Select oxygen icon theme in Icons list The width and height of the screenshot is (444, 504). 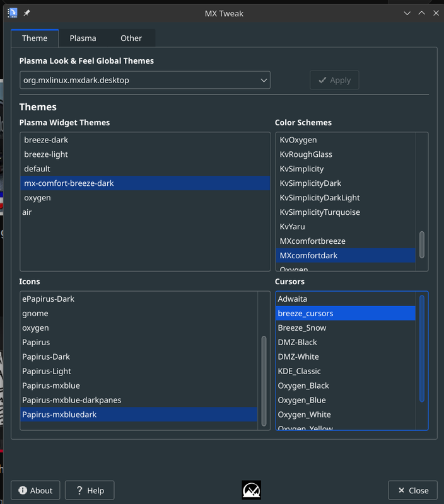coord(139,328)
